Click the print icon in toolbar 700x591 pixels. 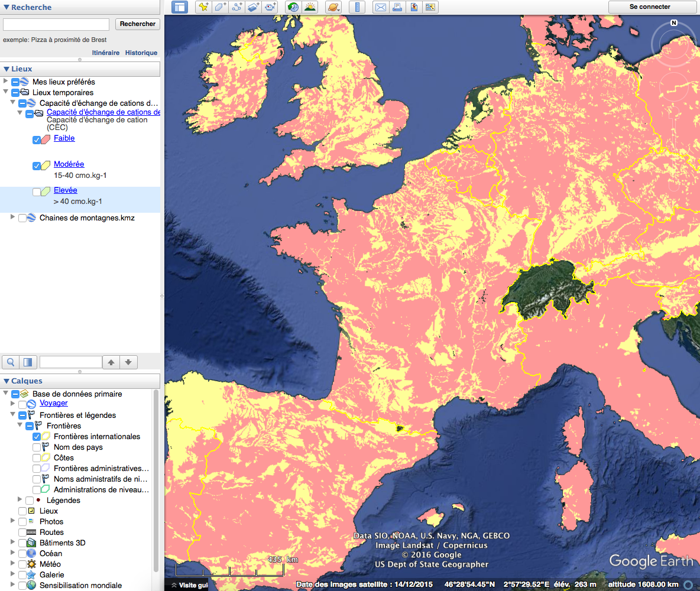point(397,7)
